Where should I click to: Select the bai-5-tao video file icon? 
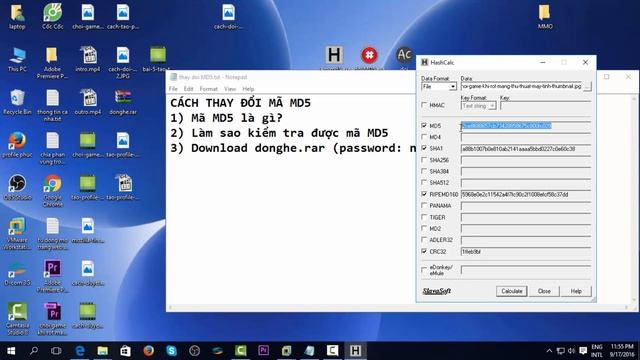click(158, 59)
